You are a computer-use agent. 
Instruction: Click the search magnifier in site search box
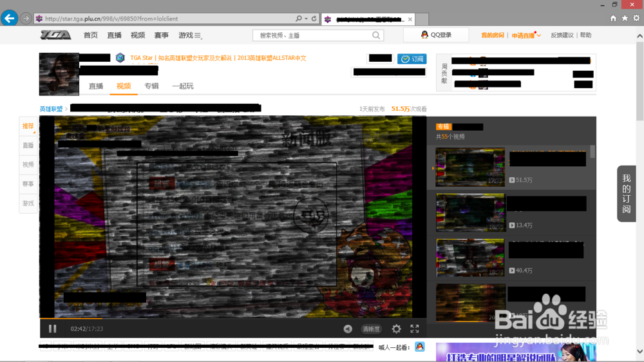pyautogui.click(x=376, y=35)
